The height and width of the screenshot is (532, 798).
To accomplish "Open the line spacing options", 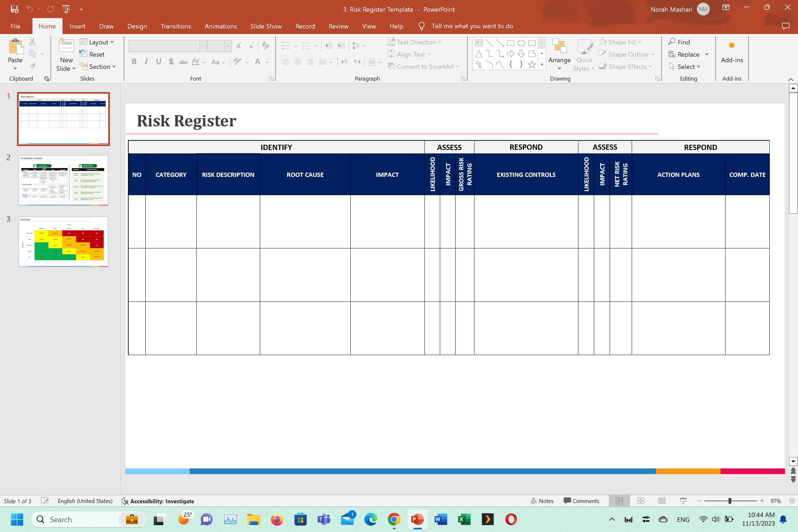I will pyautogui.click(x=358, y=46).
